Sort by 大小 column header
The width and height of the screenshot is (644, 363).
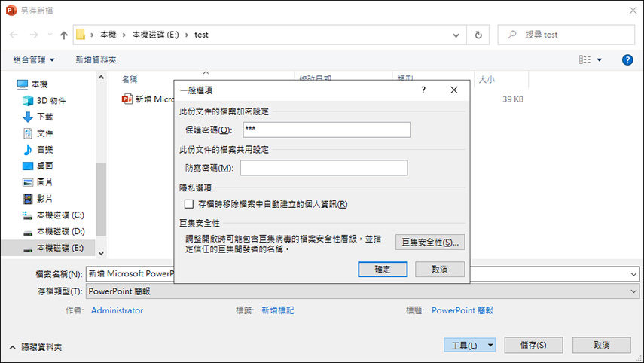(x=487, y=79)
